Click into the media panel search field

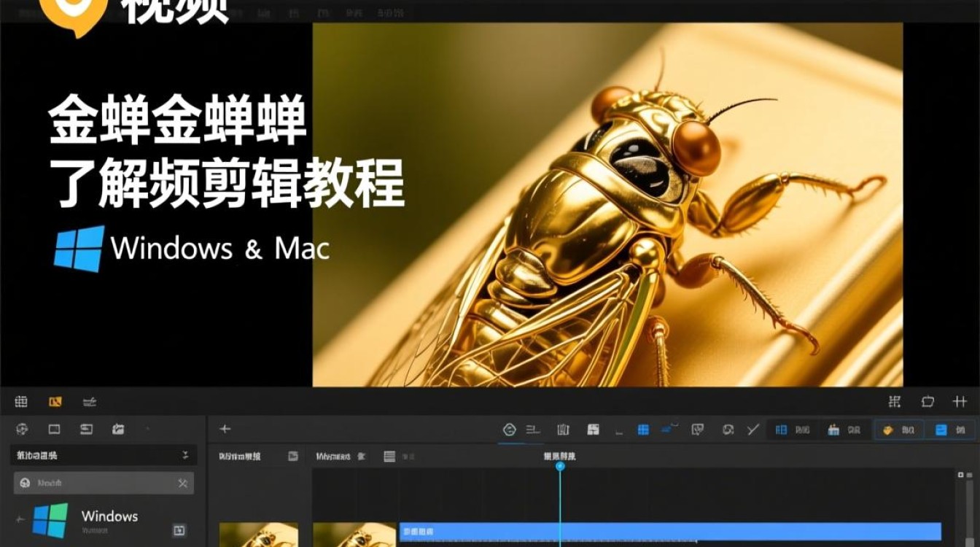point(104,483)
